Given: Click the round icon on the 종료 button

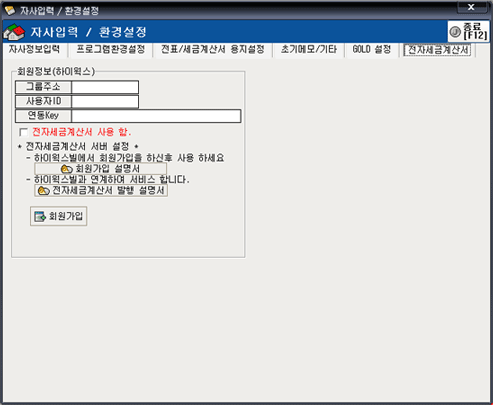Looking at the screenshot, I should (x=455, y=32).
